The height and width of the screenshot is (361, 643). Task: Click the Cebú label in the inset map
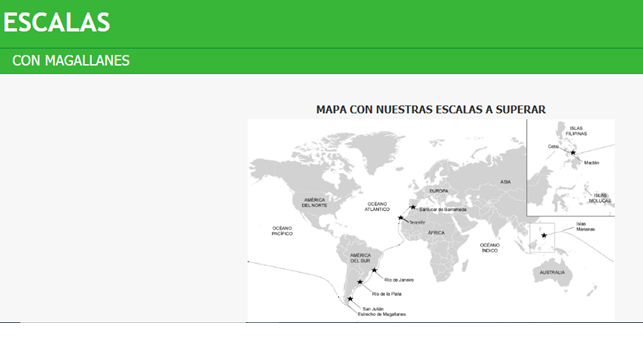click(553, 146)
